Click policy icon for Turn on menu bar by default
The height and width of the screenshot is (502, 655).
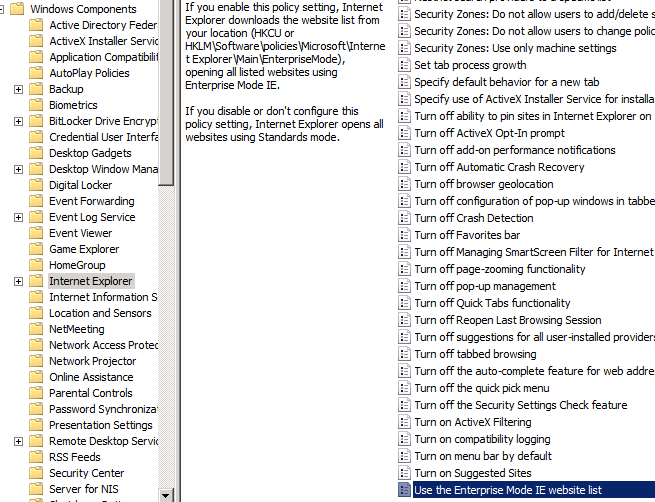click(x=404, y=456)
